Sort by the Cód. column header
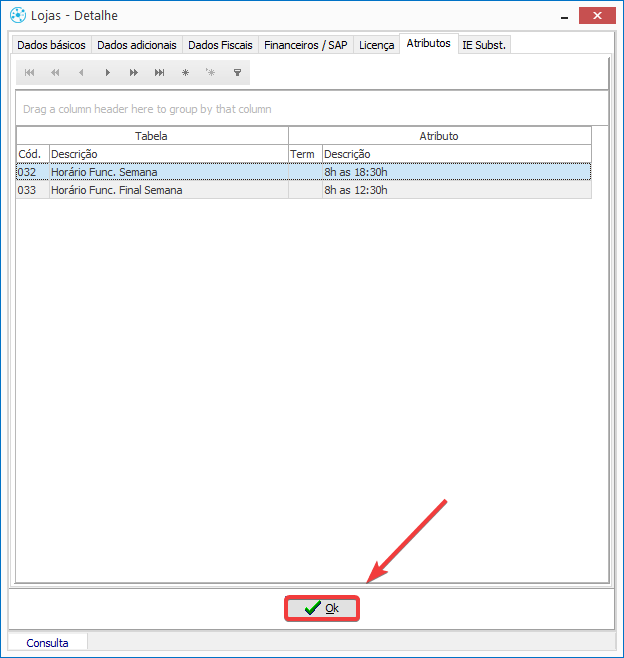This screenshot has height=658, width=624. tap(32, 154)
